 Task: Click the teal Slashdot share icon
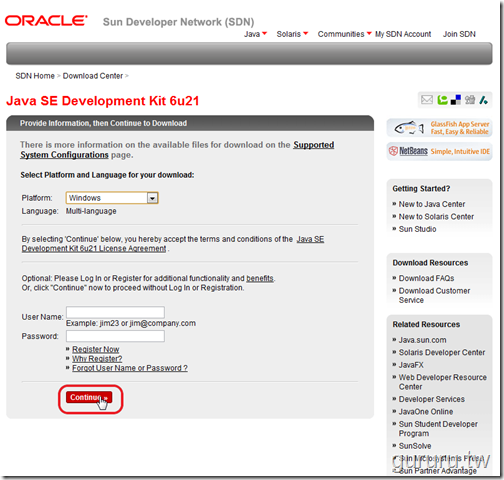coord(484,100)
